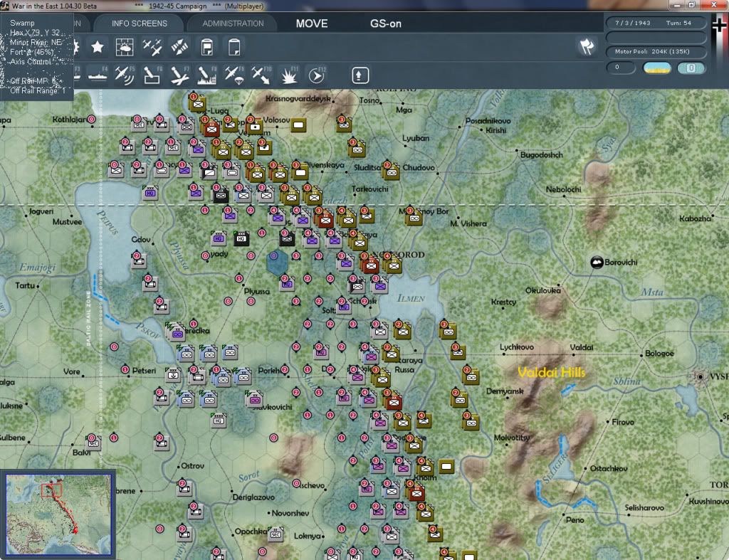Click the Lychkovo town label
The image size is (729, 560).
[x=517, y=347]
